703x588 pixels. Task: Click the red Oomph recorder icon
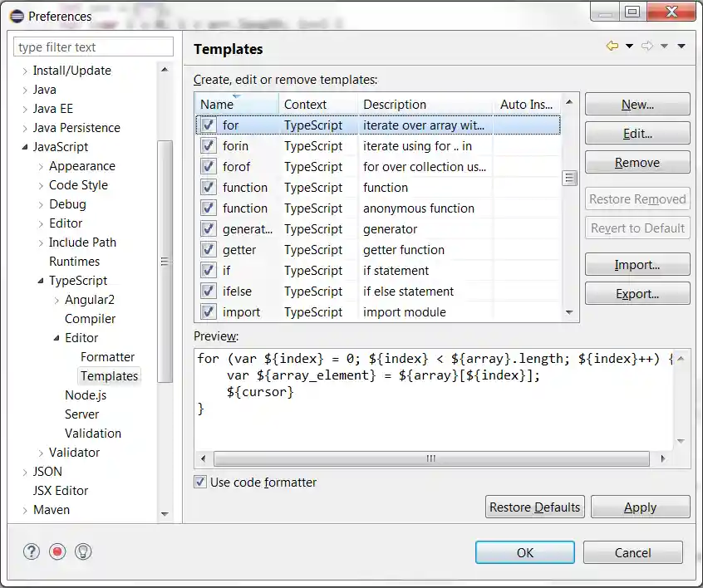(57, 551)
